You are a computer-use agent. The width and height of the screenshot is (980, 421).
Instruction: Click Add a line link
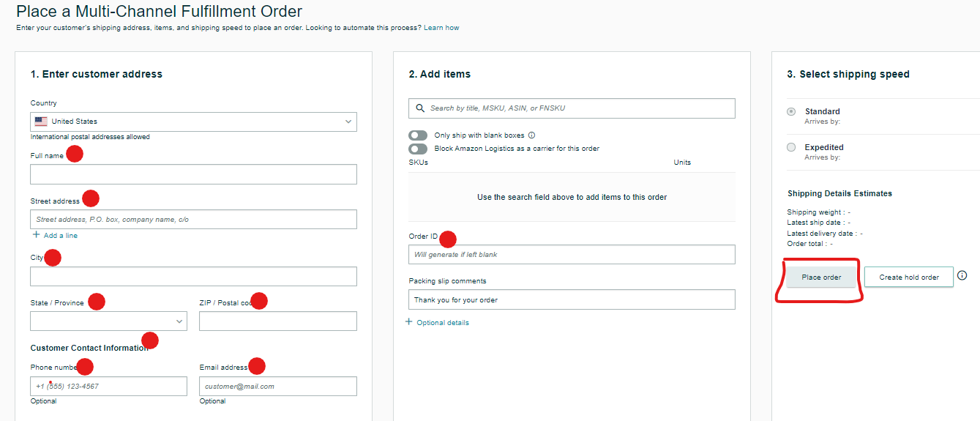(x=61, y=236)
